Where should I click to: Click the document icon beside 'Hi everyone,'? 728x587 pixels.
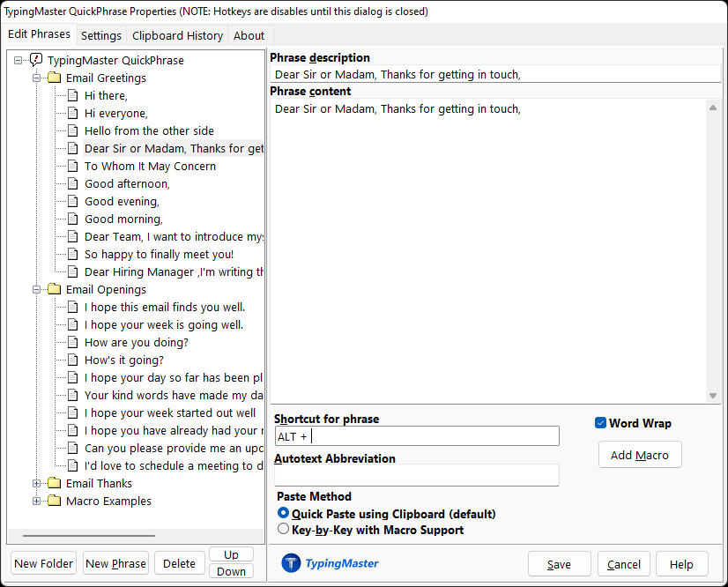[73, 113]
